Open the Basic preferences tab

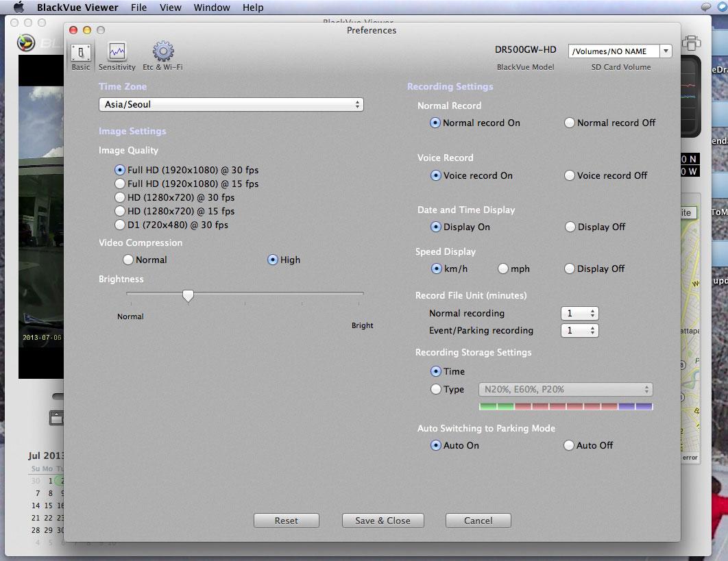pyautogui.click(x=81, y=57)
